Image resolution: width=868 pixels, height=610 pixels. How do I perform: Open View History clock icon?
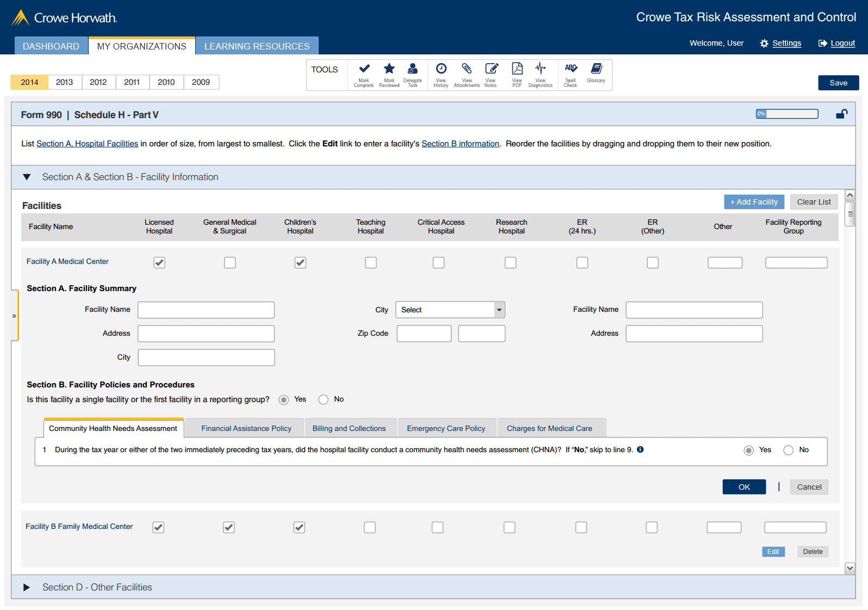click(x=441, y=69)
